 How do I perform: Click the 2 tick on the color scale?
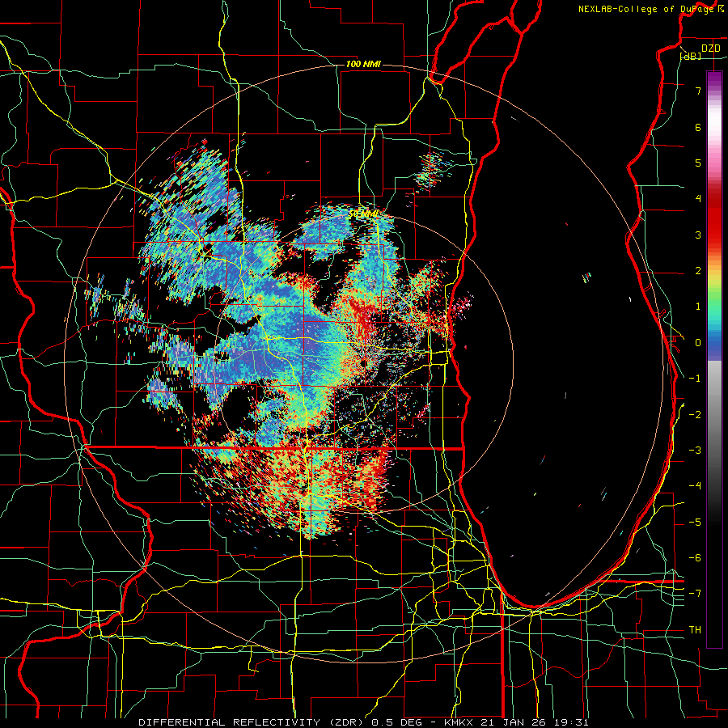698,271
